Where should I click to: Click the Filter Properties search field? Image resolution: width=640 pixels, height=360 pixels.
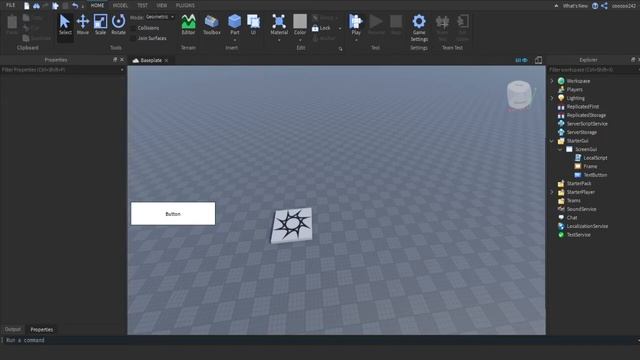click(62, 70)
